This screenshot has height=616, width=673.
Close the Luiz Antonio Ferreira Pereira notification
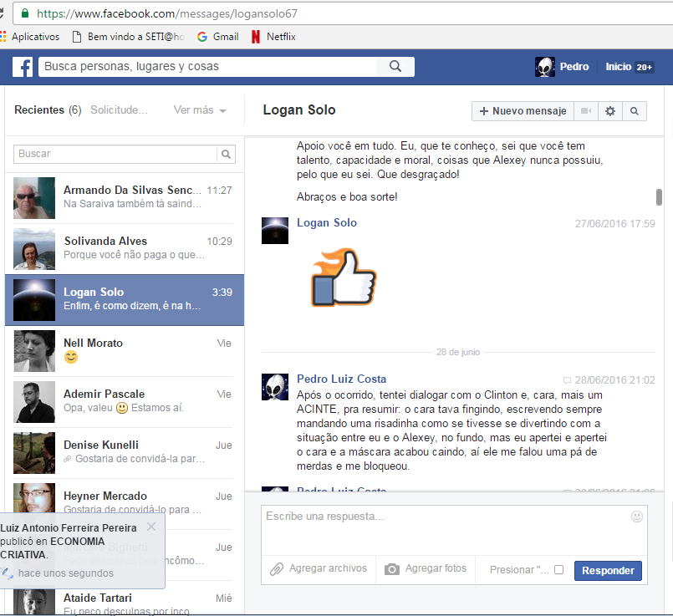click(151, 527)
